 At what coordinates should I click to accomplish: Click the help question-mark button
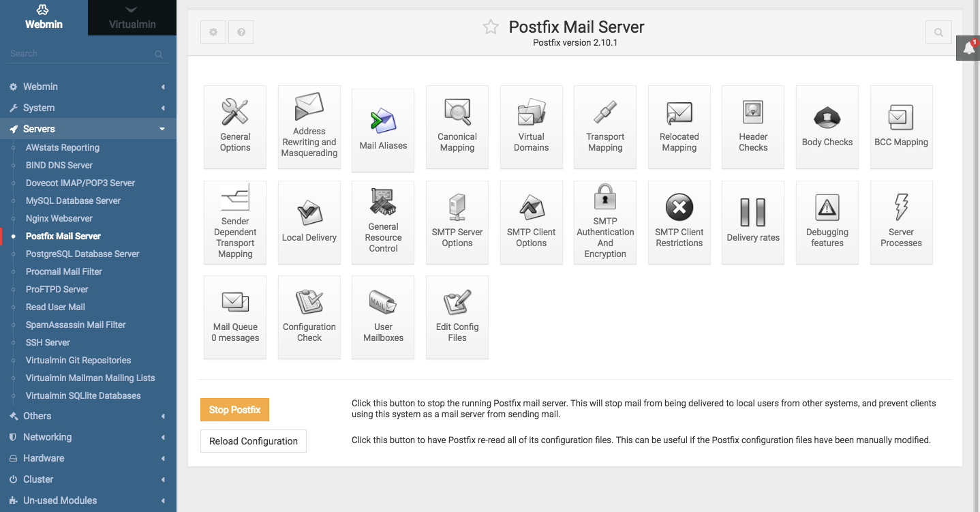point(241,32)
